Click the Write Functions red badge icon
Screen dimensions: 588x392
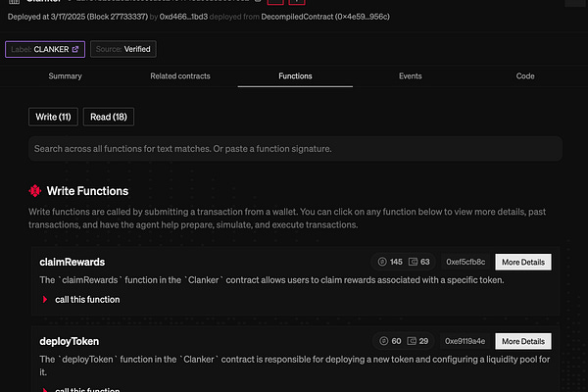(x=35, y=191)
